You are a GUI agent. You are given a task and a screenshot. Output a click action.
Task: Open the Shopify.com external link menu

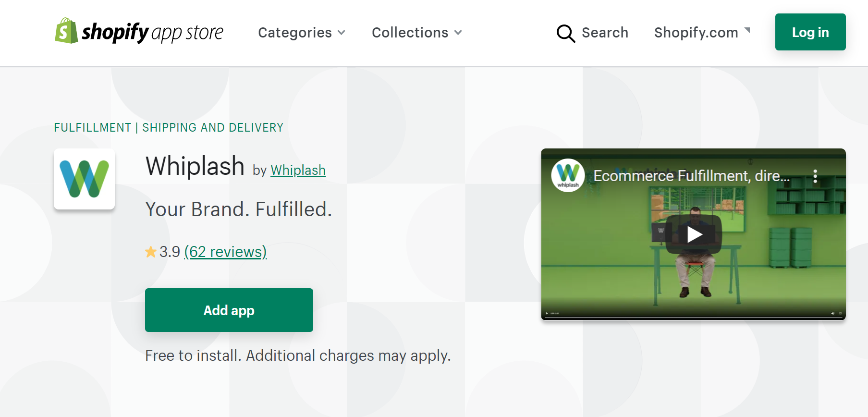click(702, 33)
